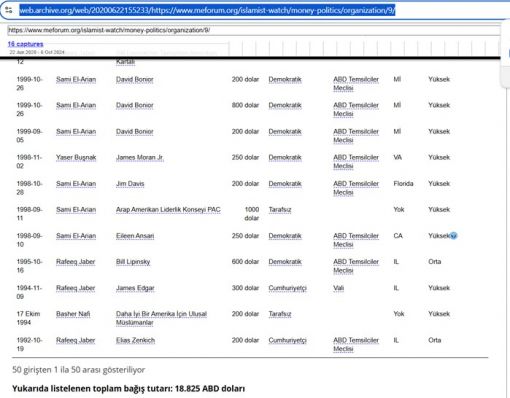This screenshot has width=510, height=398.
Task: Open Daha İyi Bir Amerika İçin Ulusal Müslümanlar link
Action: (x=161, y=318)
